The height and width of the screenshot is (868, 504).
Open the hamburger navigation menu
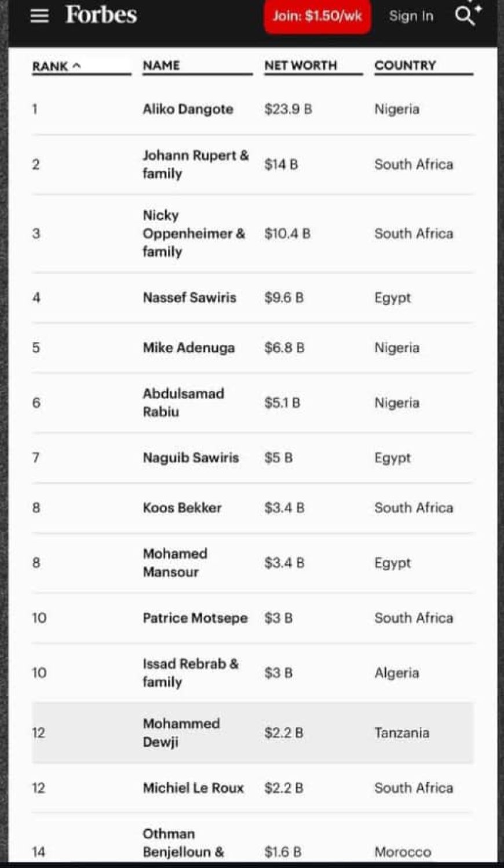39,16
